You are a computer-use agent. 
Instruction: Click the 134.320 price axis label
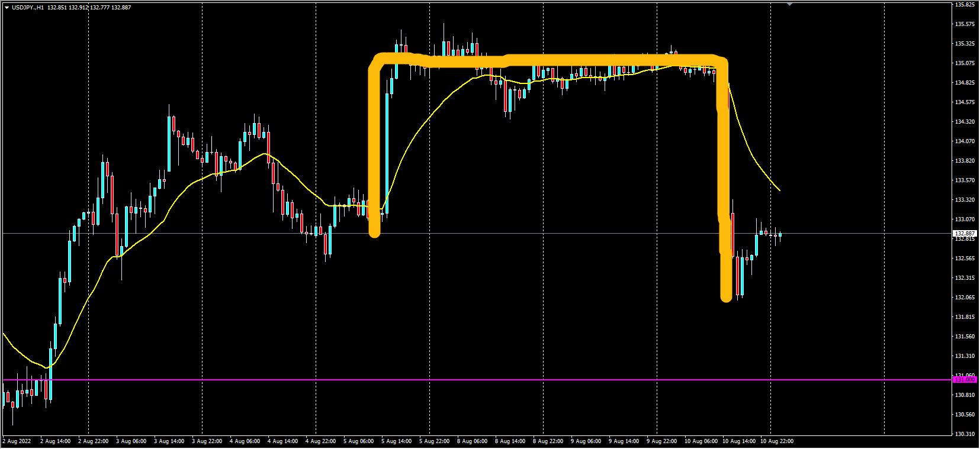coord(965,122)
